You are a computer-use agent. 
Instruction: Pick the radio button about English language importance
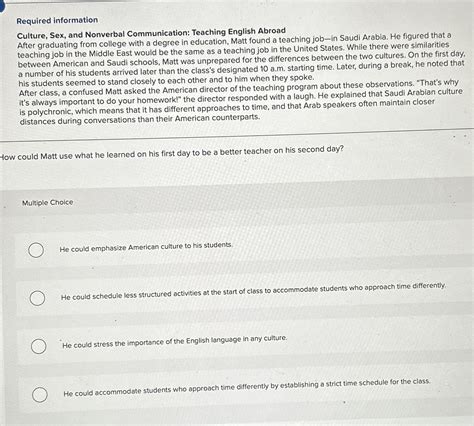(x=39, y=346)
